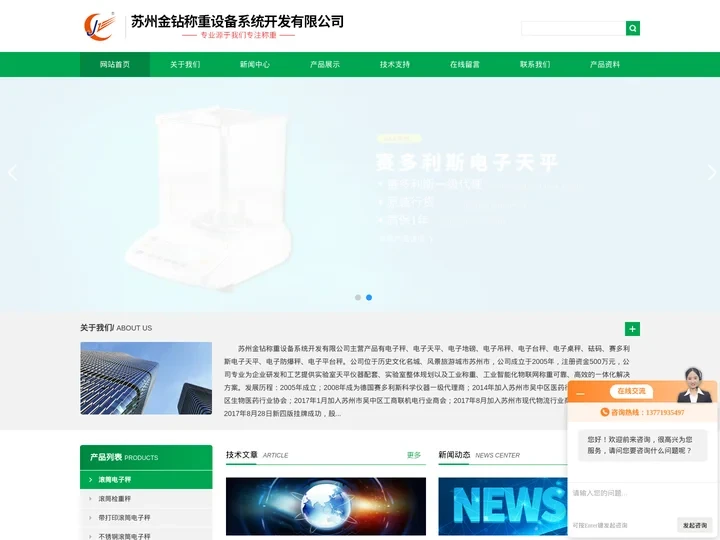Click the 产品列表 PRODUCTS panel header
Screen dimensions: 720x540
(x=146, y=457)
